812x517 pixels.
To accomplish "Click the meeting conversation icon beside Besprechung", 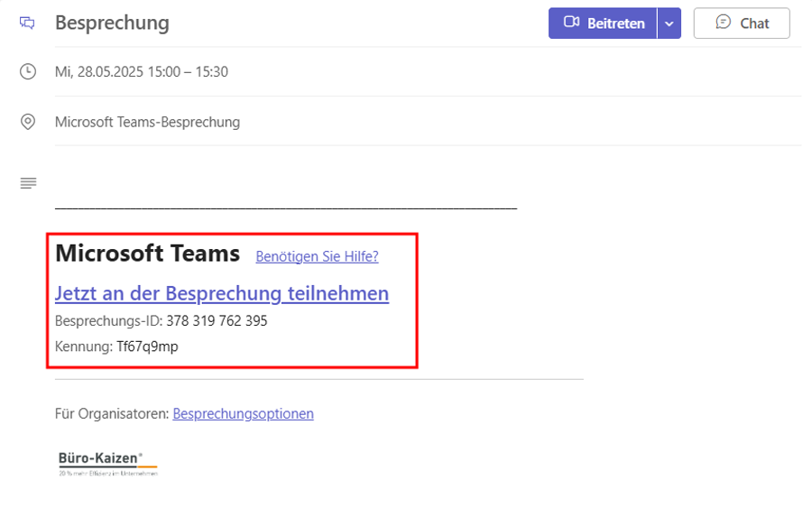I will point(27,23).
